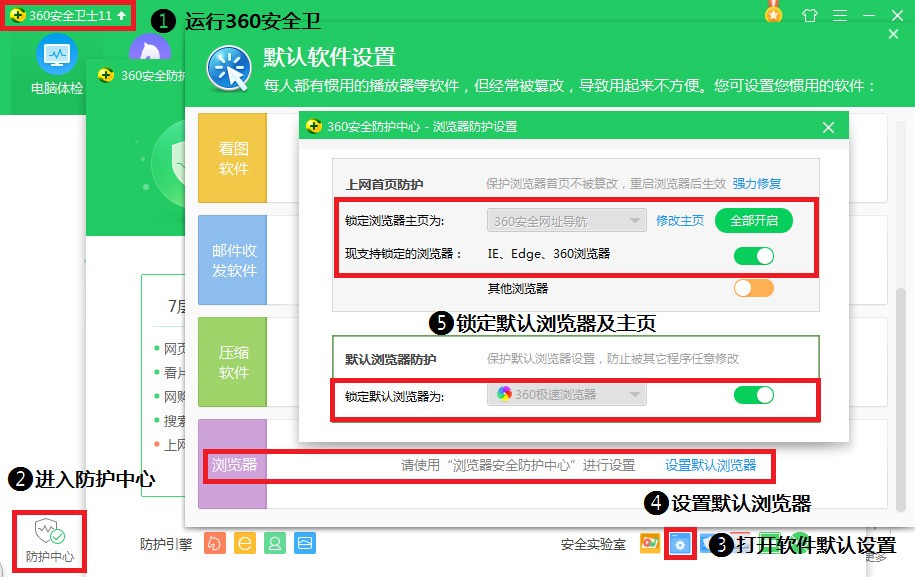Click the green 防护引擎 engine icon

pyautogui.click(x=275, y=543)
